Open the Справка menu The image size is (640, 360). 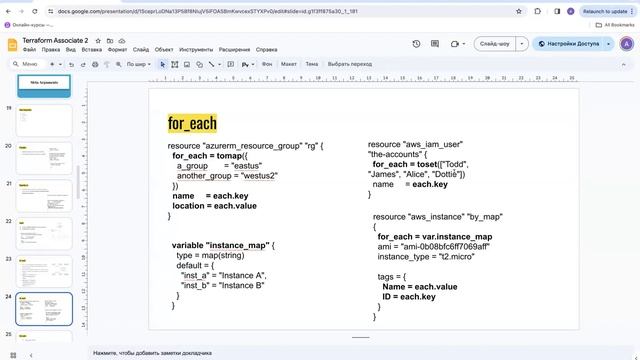(x=267, y=50)
